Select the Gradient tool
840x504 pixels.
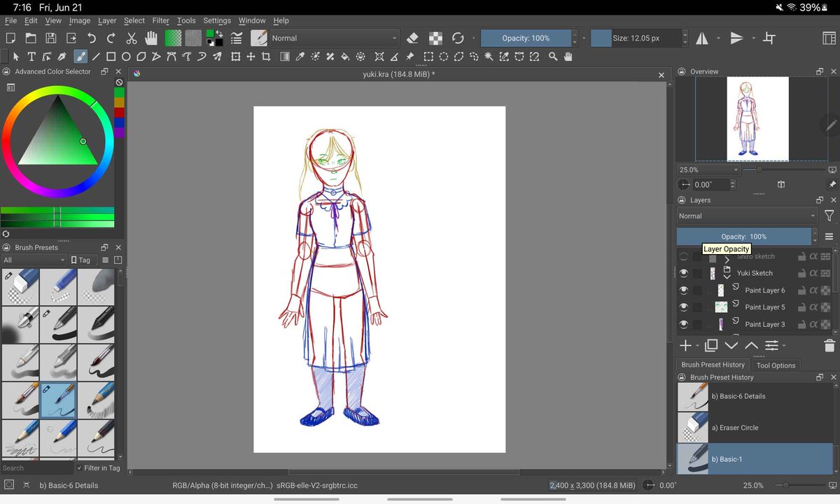tap(285, 57)
